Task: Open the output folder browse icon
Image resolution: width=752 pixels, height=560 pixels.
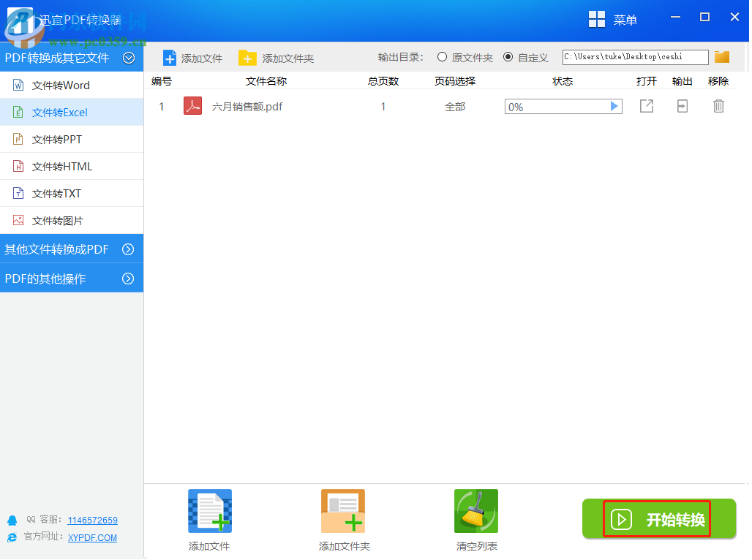Action: coord(722,56)
